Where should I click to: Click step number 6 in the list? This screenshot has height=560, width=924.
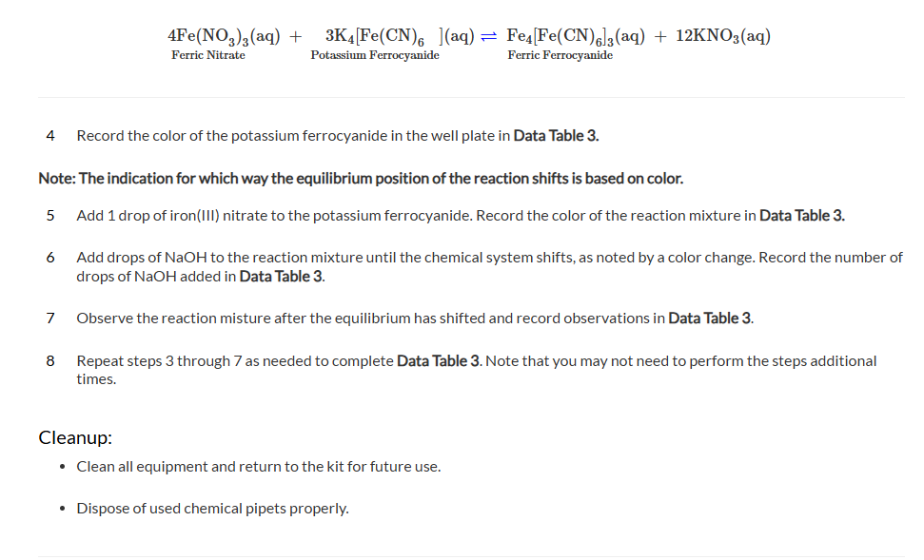click(50, 258)
